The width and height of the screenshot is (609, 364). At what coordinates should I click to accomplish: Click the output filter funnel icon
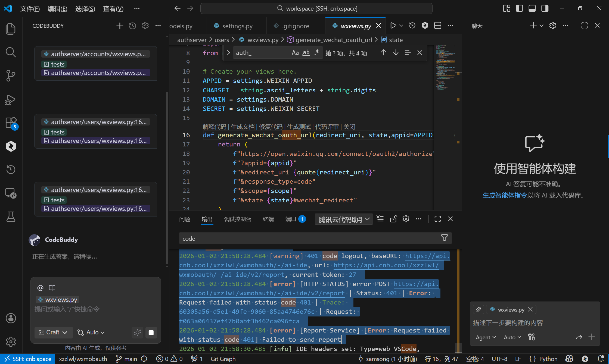click(x=444, y=238)
